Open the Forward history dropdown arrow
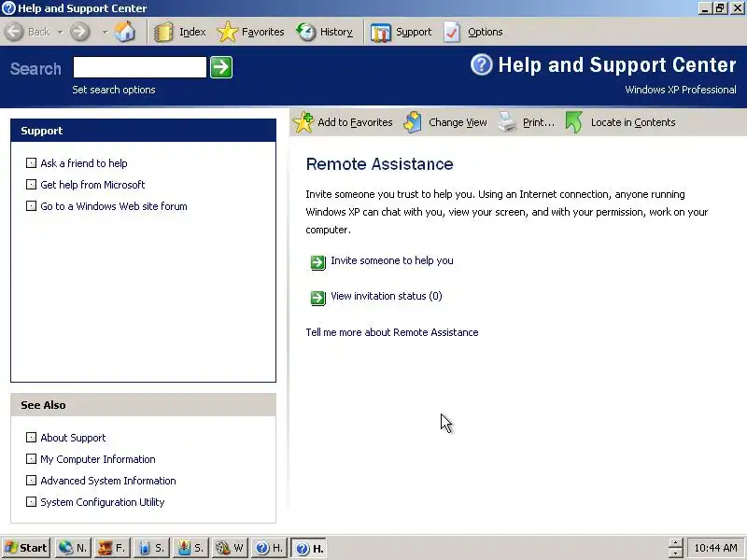Screen dimensions: 747x560 click(x=105, y=33)
